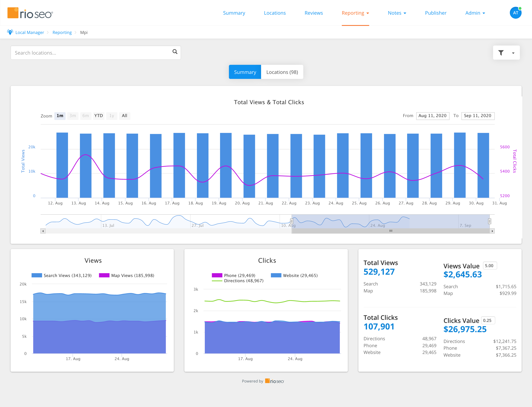Click the Local Manager breadcrumb link
This screenshot has height=407, width=532.
(29, 32)
